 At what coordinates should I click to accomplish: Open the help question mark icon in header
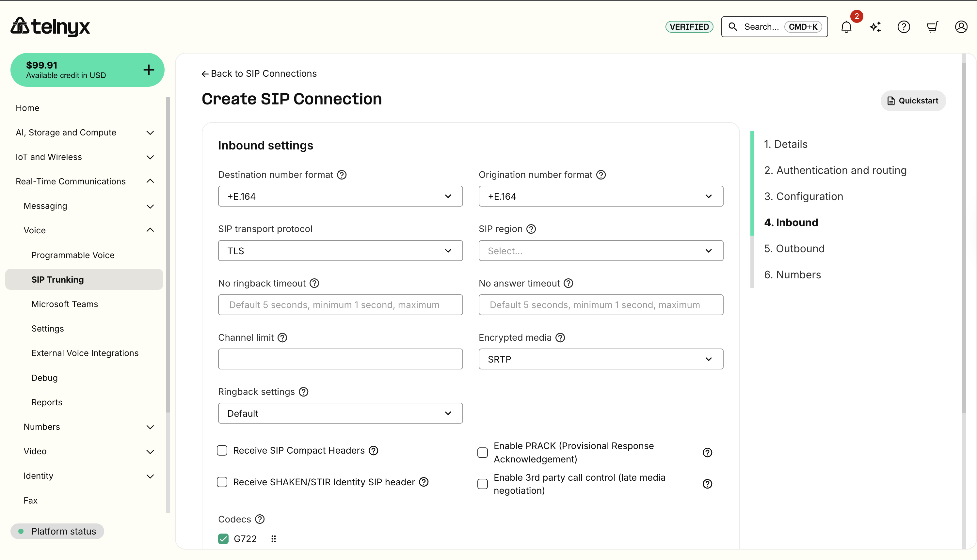(904, 27)
